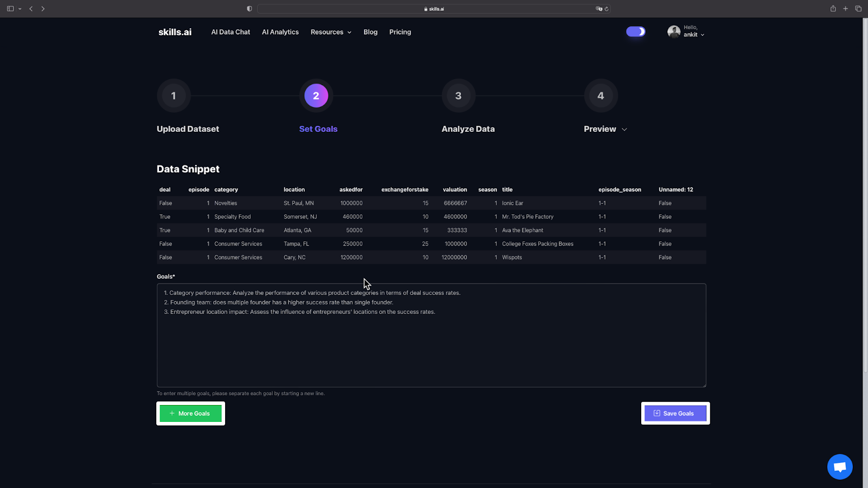
Task: Click the 'category' column header
Action: point(226,190)
